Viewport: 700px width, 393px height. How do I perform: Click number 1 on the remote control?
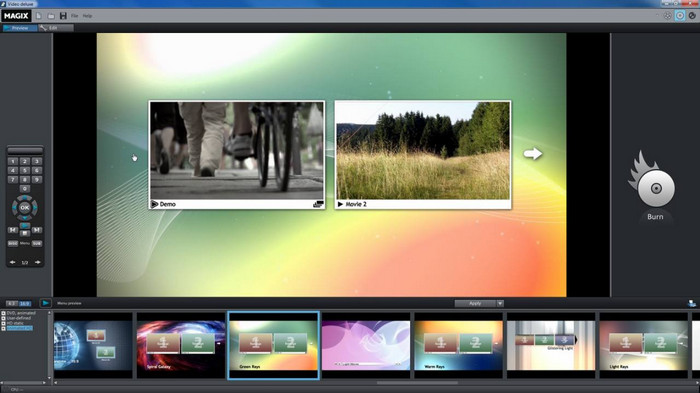[x=12, y=161]
